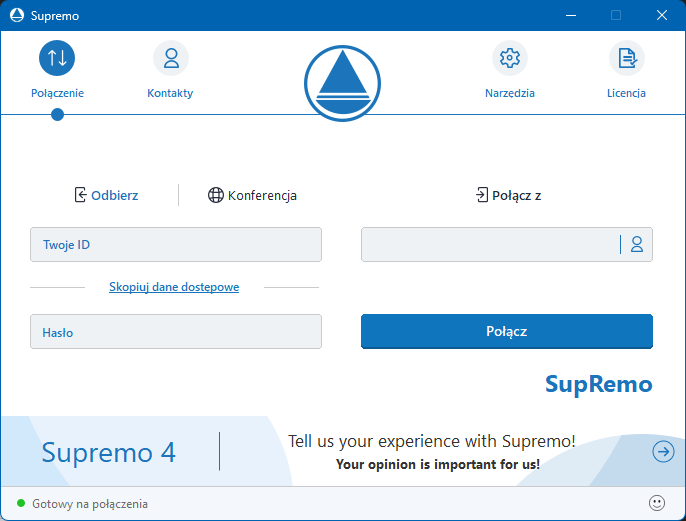Click the Twoje ID field

coord(176,245)
